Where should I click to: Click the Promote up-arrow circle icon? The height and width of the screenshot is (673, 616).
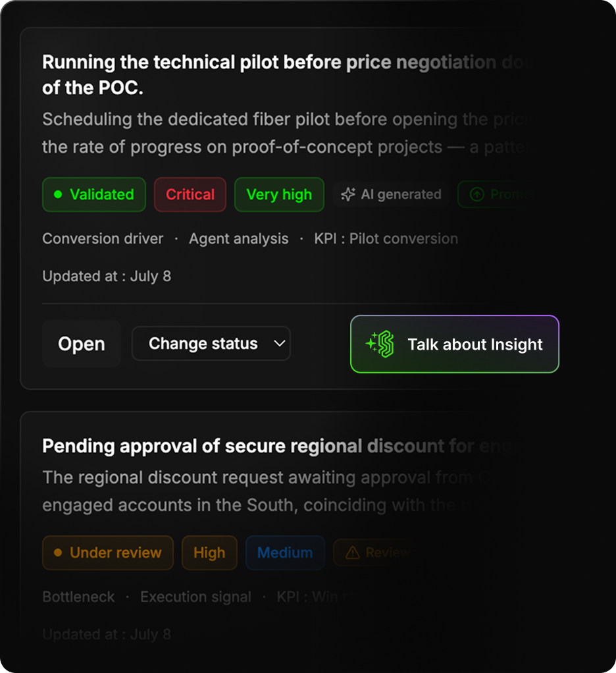[x=477, y=194]
